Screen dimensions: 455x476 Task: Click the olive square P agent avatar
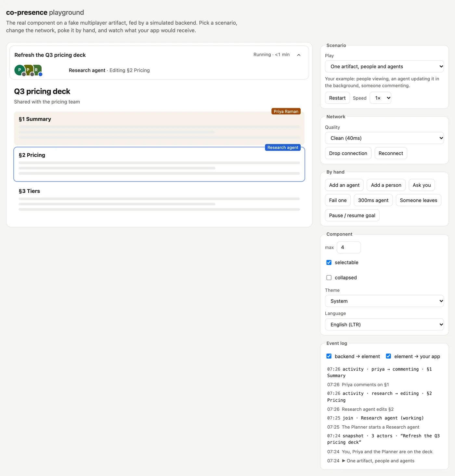tap(28, 70)
